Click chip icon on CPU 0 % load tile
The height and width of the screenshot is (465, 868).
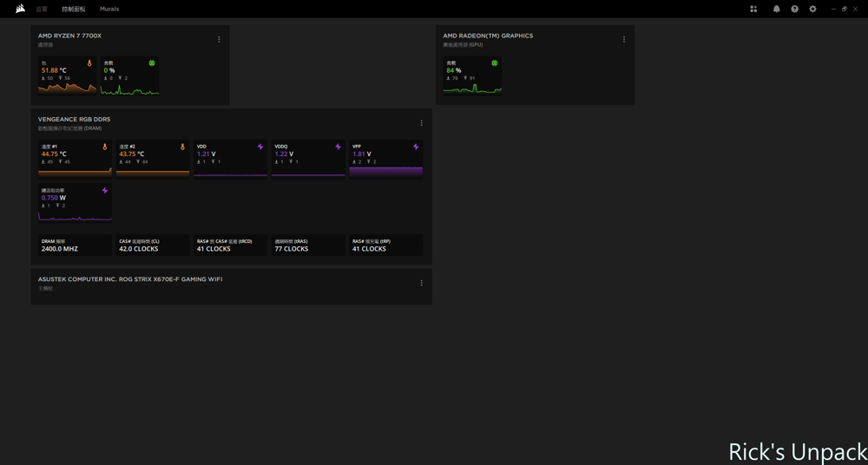point(152,63)
